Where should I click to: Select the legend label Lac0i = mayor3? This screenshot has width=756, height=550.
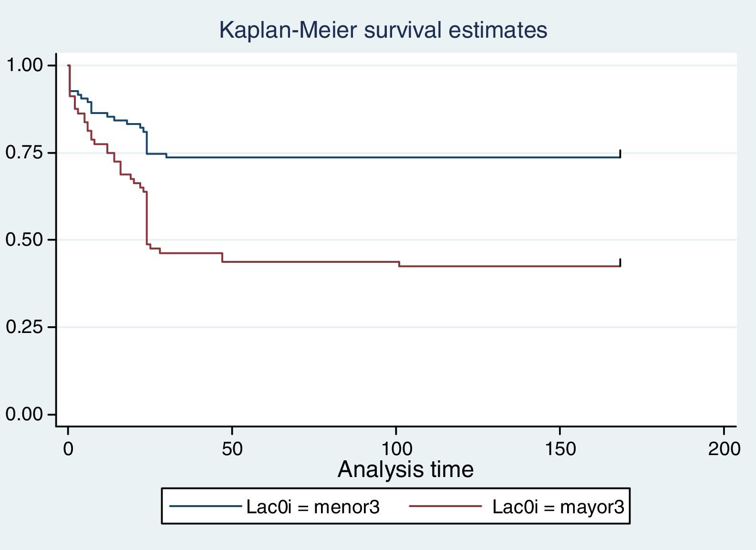pos(558,507)
